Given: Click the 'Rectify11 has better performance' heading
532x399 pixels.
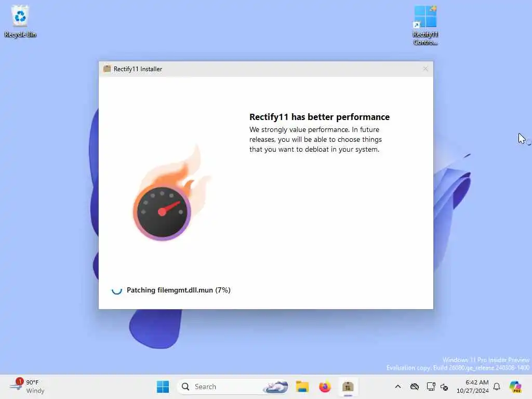Looking at the screenshot, I should tap(320, 117).
